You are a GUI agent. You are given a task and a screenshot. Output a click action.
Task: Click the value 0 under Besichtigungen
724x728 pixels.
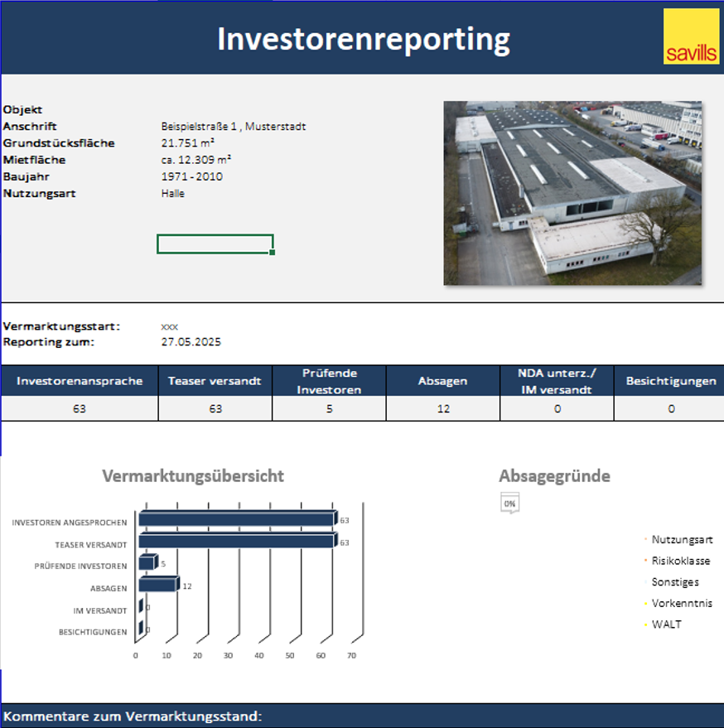(670, 408)
